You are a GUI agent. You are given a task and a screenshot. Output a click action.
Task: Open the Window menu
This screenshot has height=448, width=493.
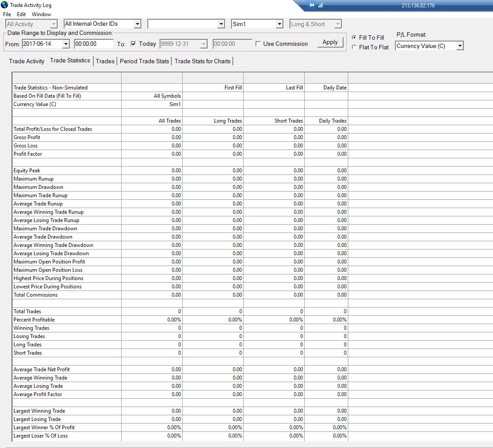pyautogui.click(x=41, y=14)
